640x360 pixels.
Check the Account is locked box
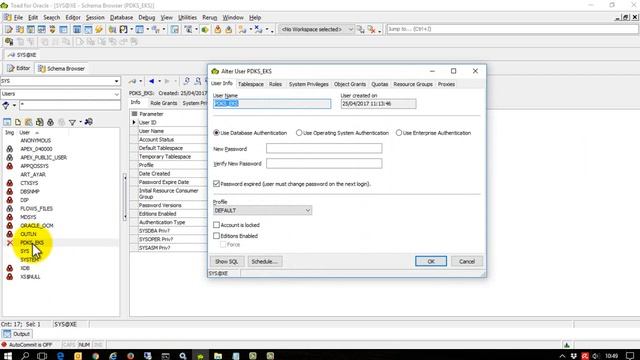pos(216,225)
